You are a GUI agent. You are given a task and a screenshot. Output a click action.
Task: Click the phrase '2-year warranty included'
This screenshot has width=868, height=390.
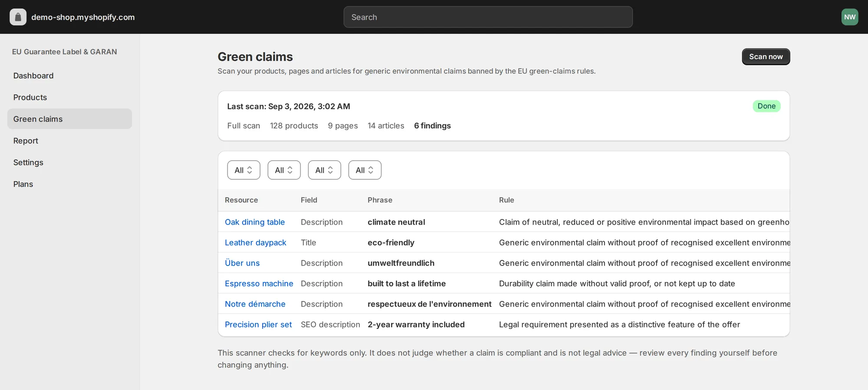(416, 324)
